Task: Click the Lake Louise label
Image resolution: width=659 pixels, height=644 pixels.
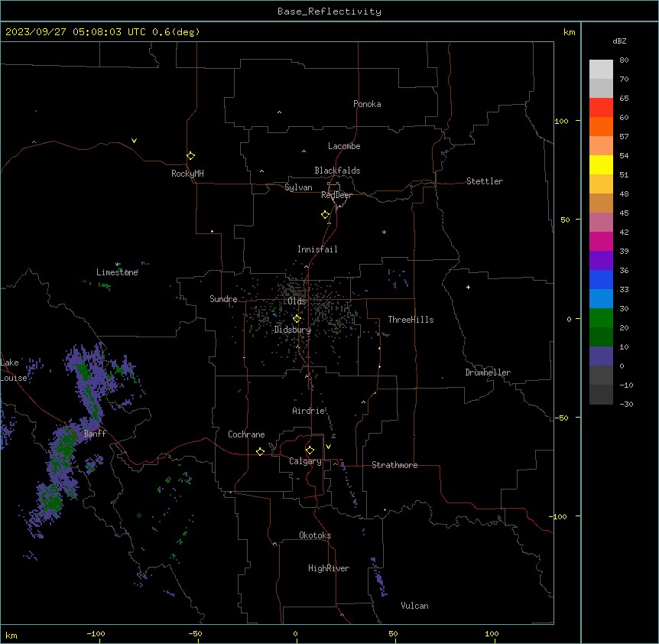Action: tap(14, 370)
